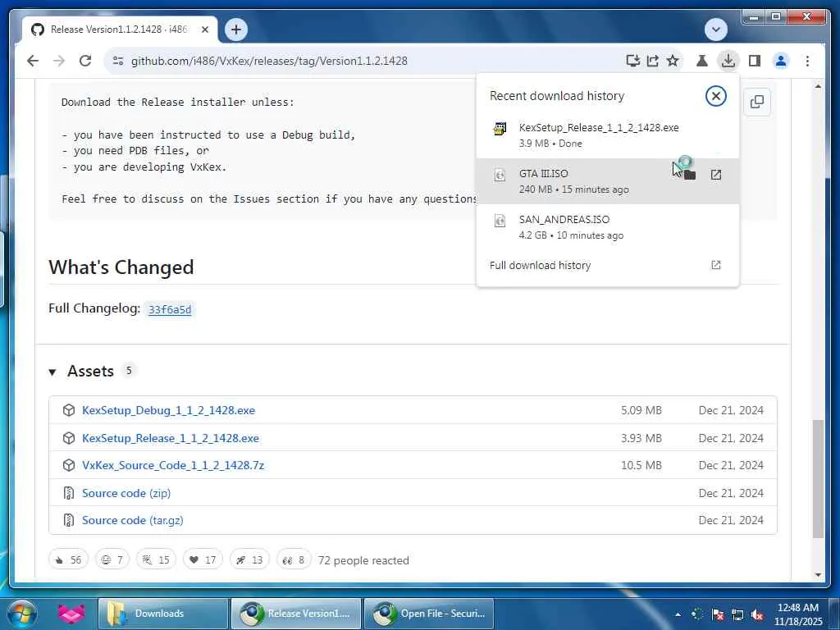This screenshot has height=630, width=840.
Task: Open the Chrome three-dot menu
Action: click(807, 61)
